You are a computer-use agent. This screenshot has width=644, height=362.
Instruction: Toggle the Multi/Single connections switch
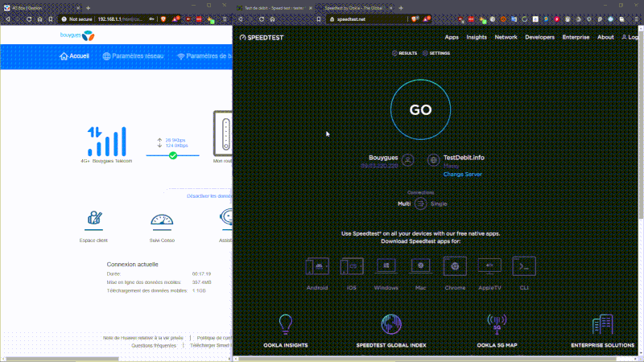coord(420,204)
